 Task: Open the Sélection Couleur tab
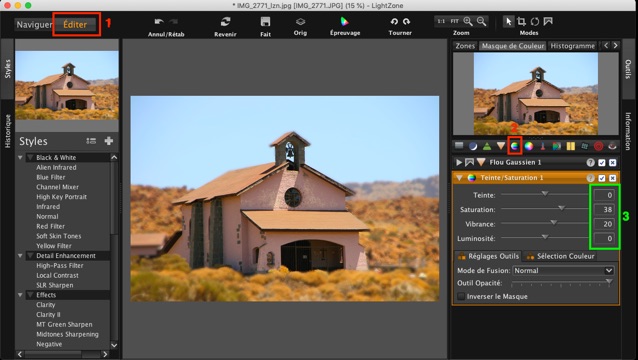(561, 256)
